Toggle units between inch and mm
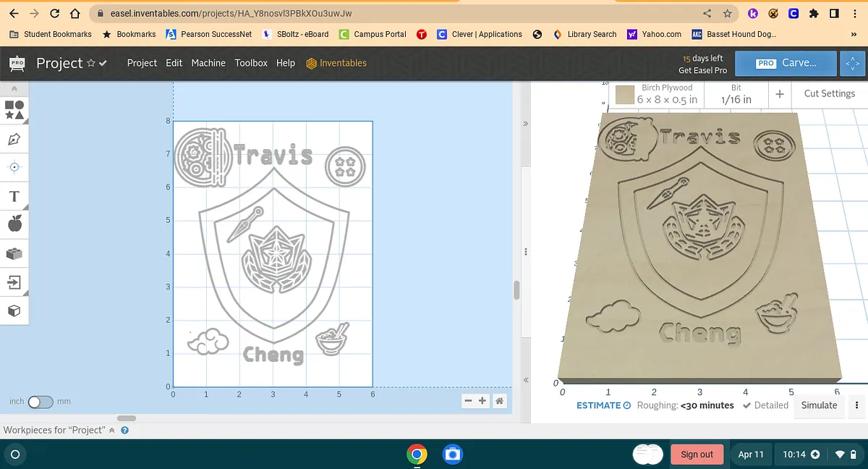The height and width of the screenshot is (469, 868). point(41,401)
